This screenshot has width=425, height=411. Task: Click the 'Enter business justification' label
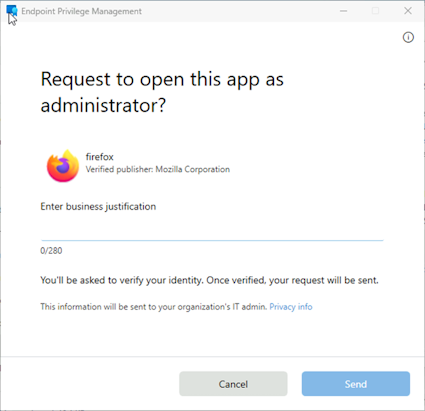[98, 207]
